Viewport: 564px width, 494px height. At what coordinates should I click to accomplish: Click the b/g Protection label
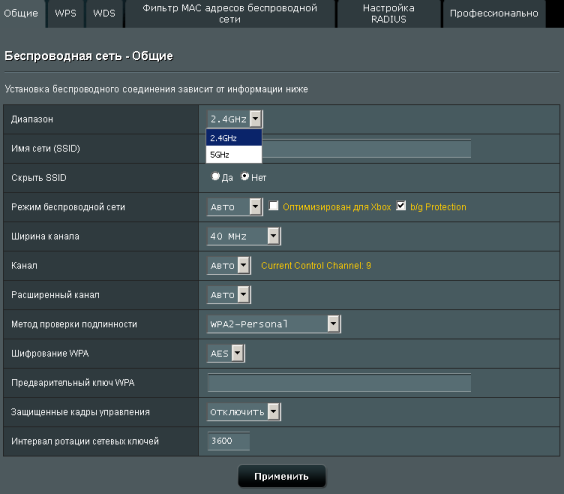tap(438, 207)
